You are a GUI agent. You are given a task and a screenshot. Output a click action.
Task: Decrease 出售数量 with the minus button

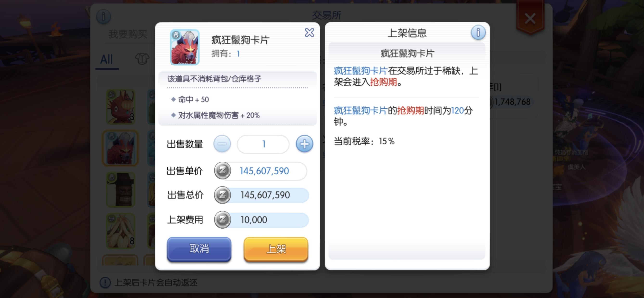point(222,144)
